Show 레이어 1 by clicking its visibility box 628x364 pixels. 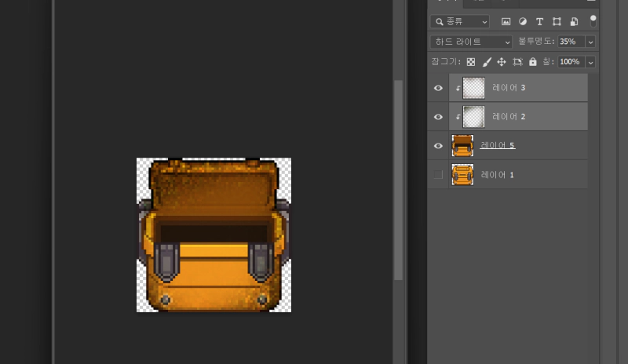point(439,174)
